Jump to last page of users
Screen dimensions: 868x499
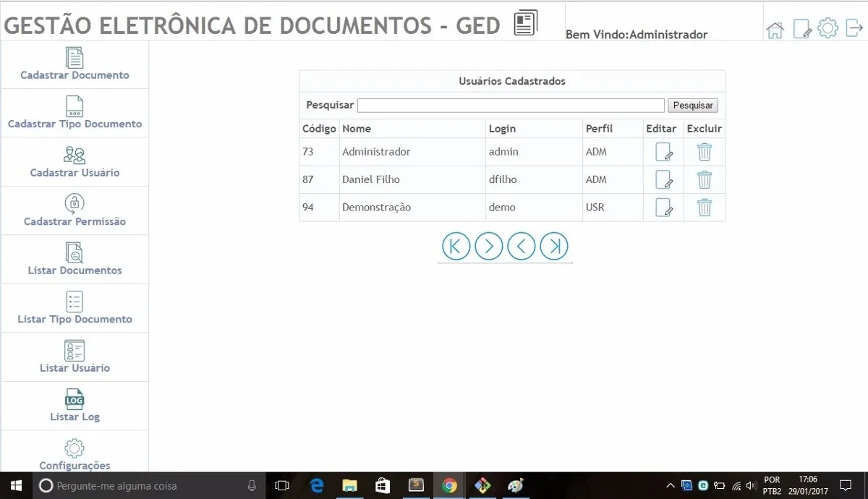point(554,246)
